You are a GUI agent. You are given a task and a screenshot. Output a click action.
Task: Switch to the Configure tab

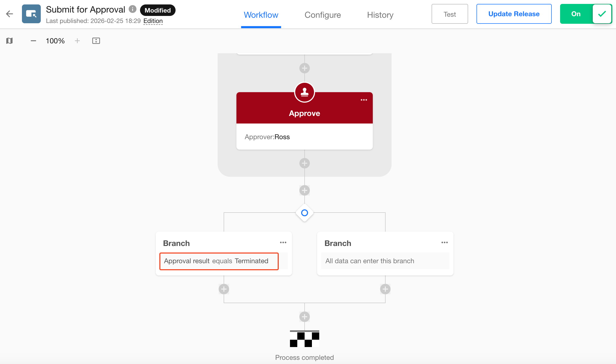point(323,15)
